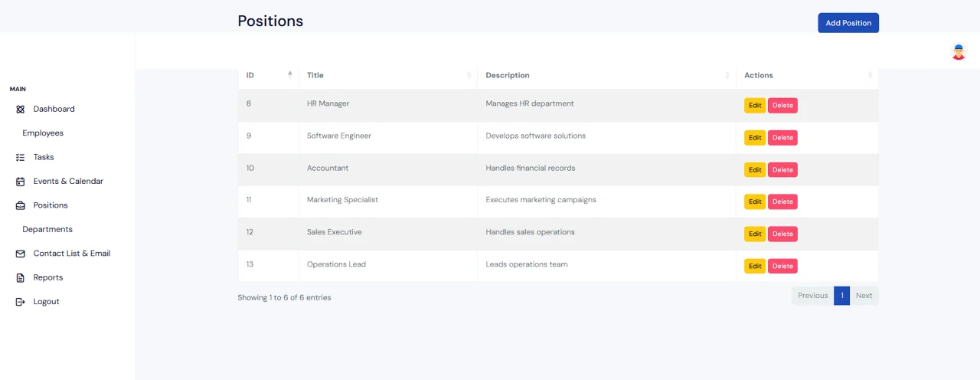
Task: Click the Tasks checklist icon
Action: (x=21, y=157)
